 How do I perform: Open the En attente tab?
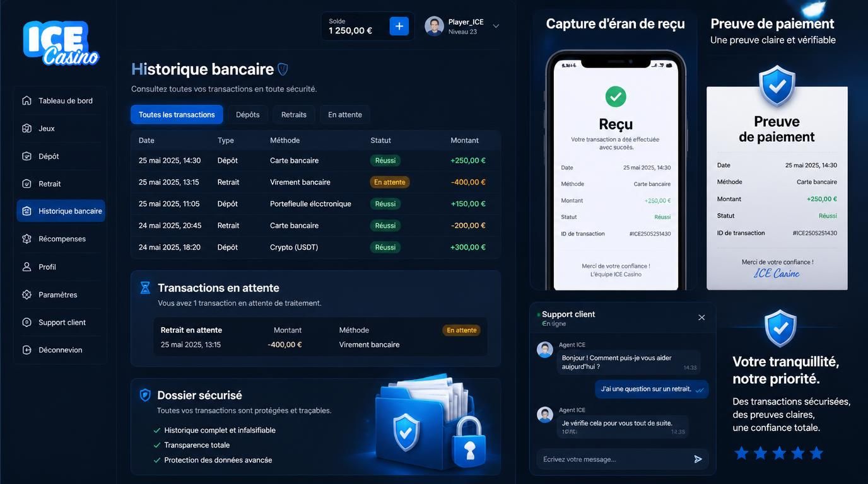[345, 115]
